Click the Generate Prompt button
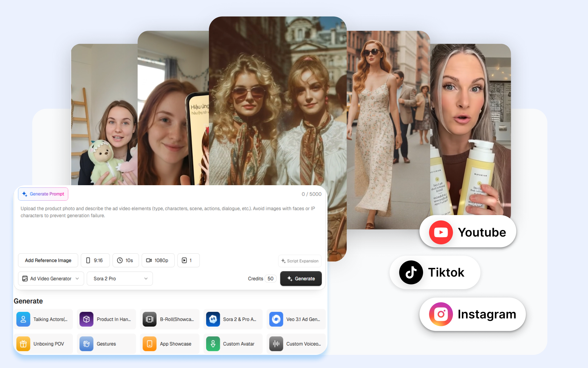This screenshot has width=588, height=368. pyautogui.click(x=43, y=194)
